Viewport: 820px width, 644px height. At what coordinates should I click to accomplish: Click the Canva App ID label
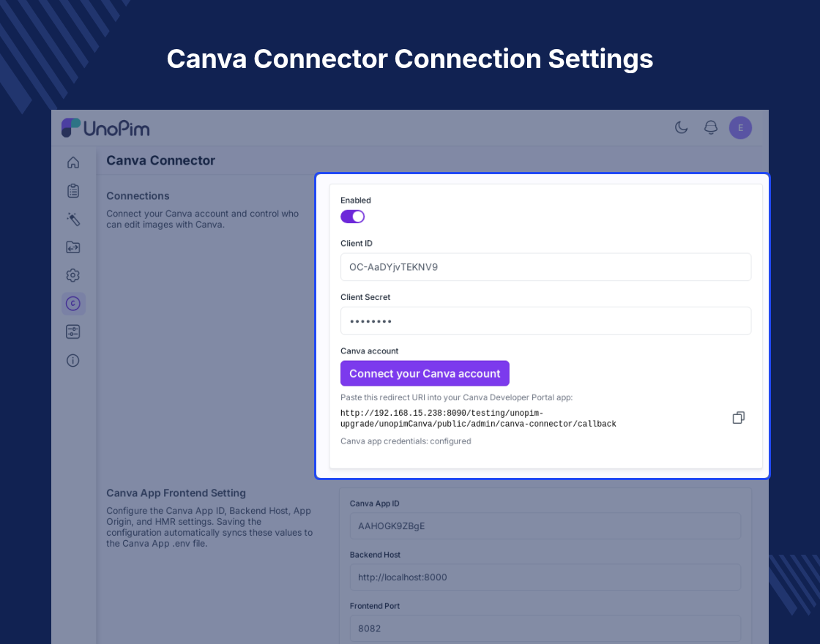pyautogui.click(x=374, y=503)
